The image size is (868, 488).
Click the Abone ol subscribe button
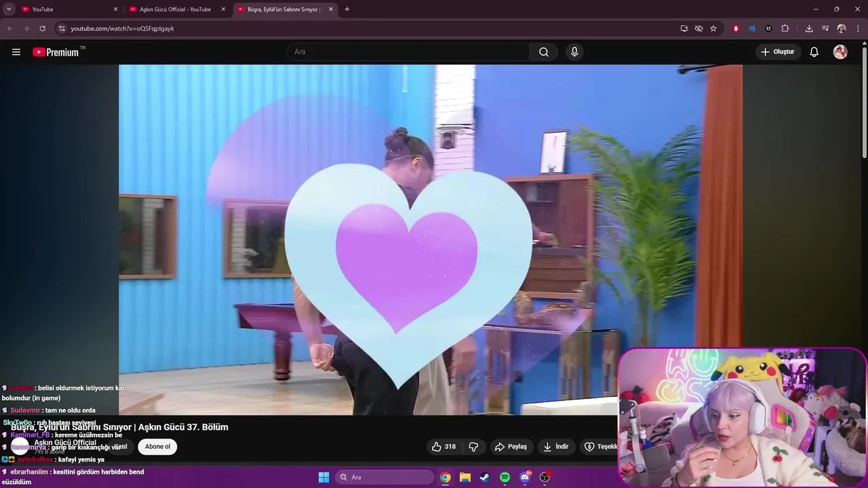pyautogui.click(x=157, y=447)
